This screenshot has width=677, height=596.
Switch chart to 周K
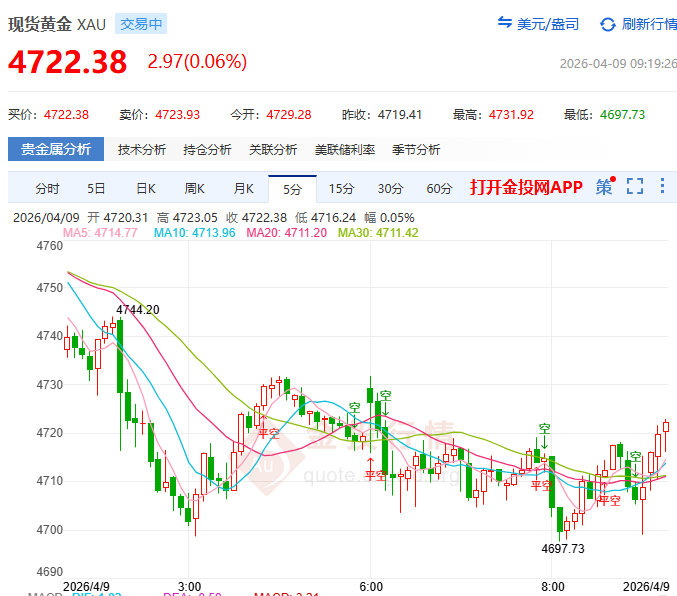point(194,189)
